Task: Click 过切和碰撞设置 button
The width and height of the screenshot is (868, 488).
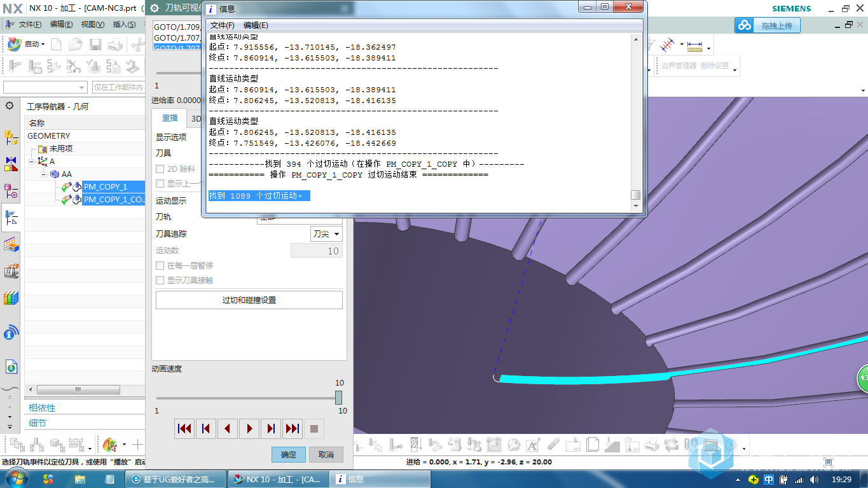Action: (x=249, y=300)
